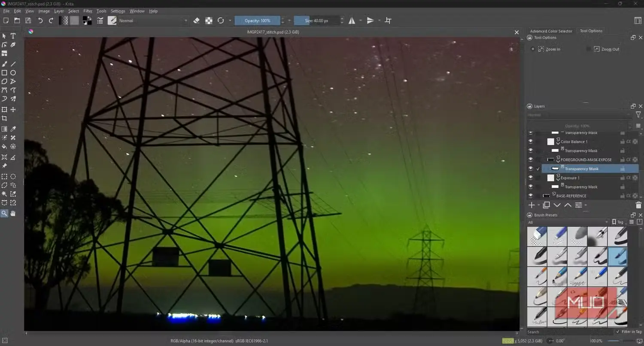Open the Add layer dropdown arrow

538,205
